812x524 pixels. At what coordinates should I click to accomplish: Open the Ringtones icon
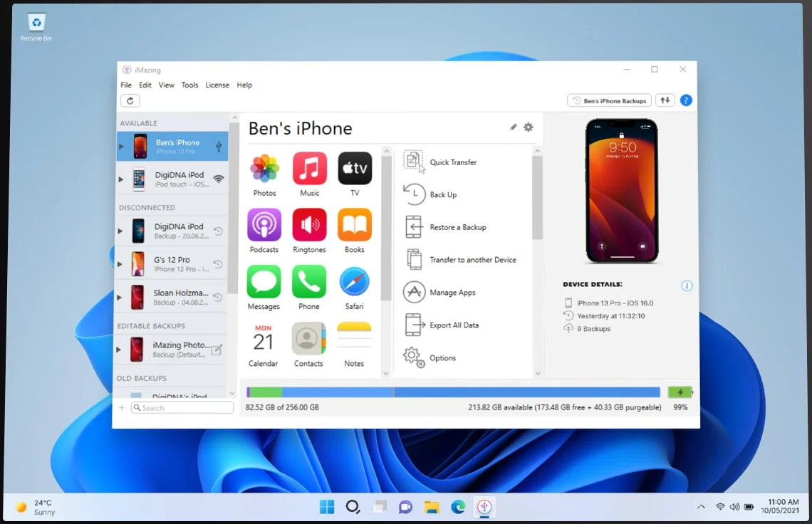point(310,225)
